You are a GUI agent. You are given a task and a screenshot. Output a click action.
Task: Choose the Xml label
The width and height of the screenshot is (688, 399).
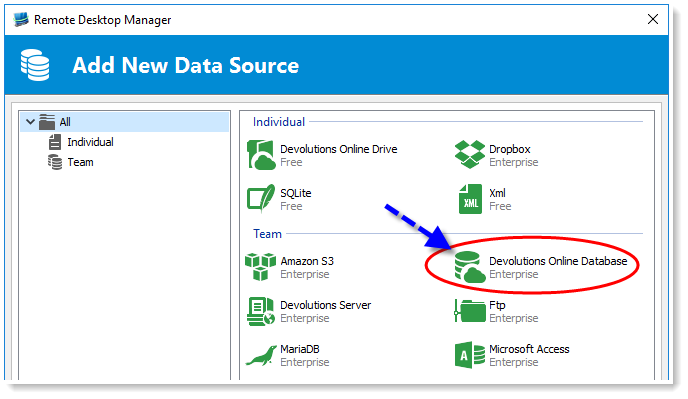point(498,193)
